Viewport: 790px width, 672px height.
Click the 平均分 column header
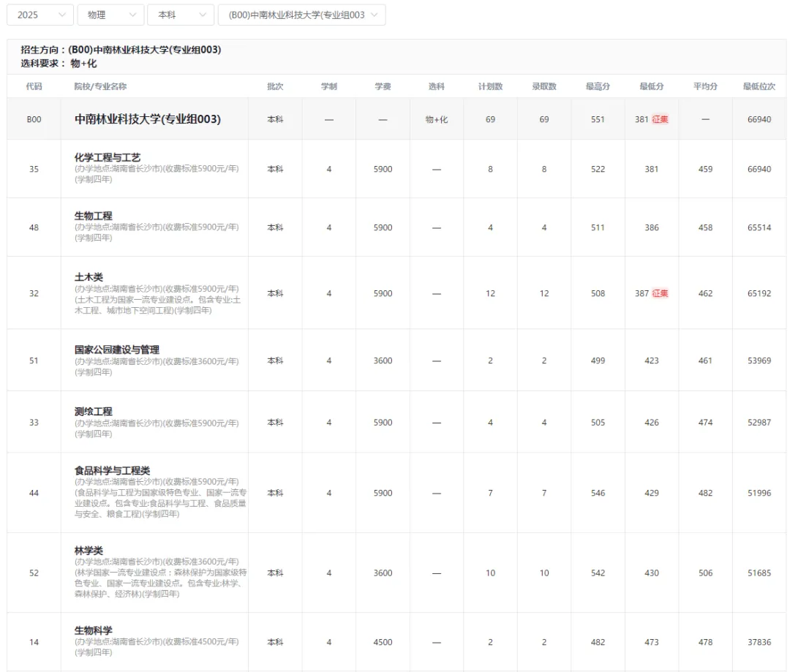coord(705,86)
